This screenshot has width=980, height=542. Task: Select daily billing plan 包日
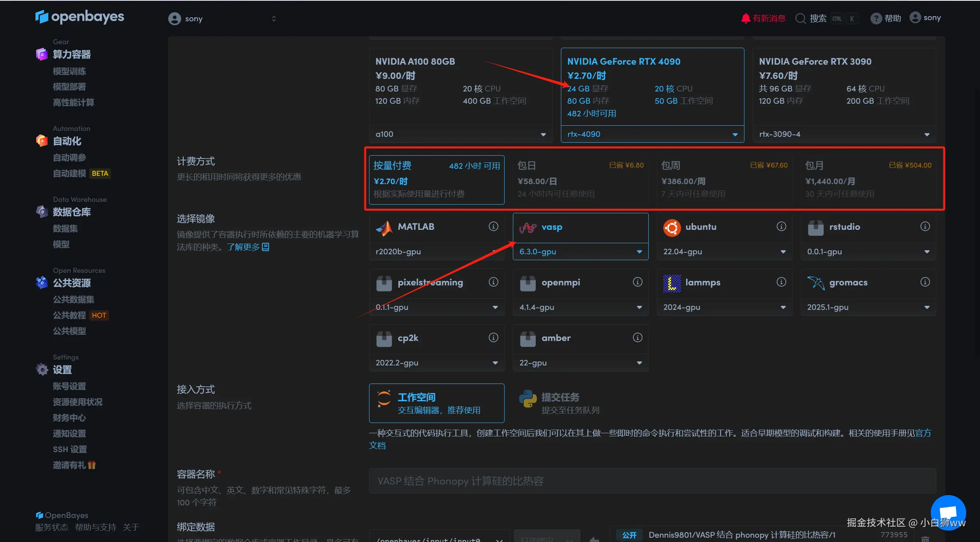(580, 180)
